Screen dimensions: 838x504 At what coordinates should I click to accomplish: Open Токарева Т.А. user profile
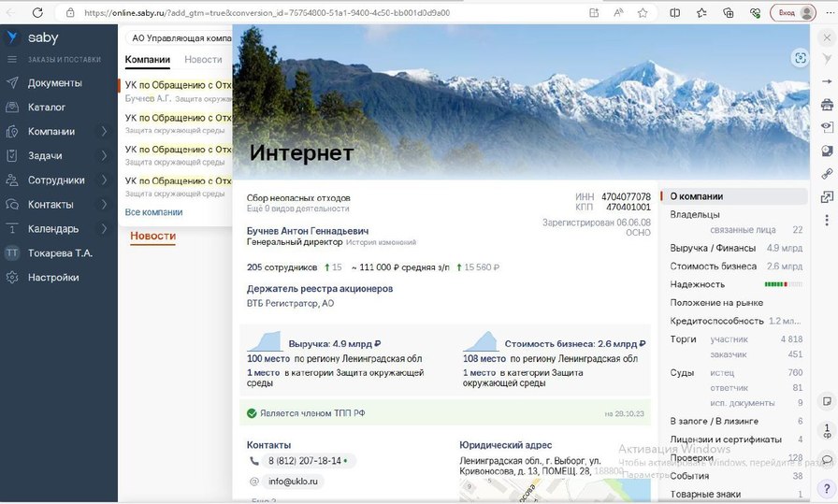pyautogui.click(x=60, y=252)
